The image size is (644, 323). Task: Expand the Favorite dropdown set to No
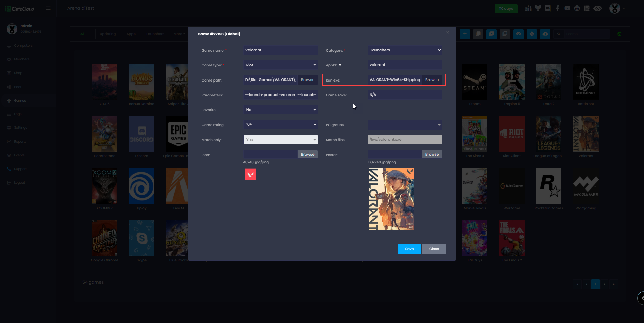[280, 110]
